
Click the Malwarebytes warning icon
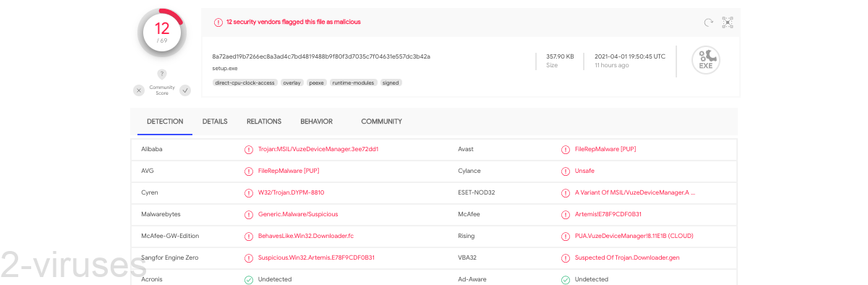coord(249,215)
